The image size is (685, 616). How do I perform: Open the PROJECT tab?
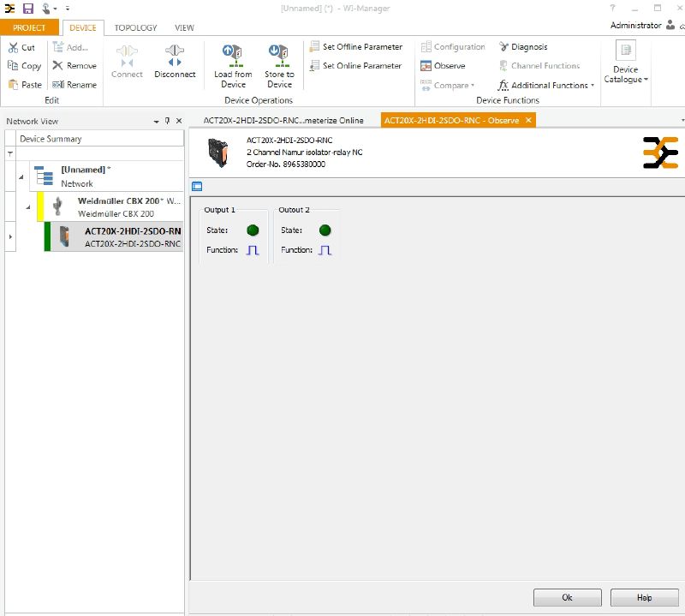[x=30, y=27]
